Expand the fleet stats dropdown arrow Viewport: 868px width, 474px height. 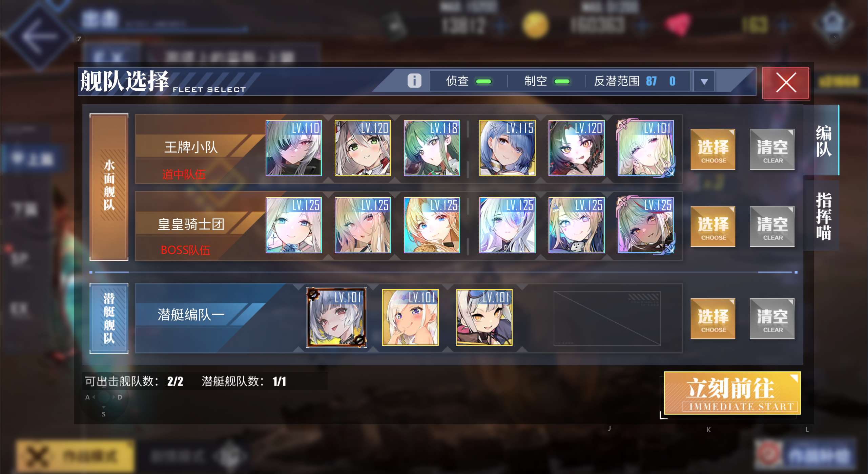point(704,81)
